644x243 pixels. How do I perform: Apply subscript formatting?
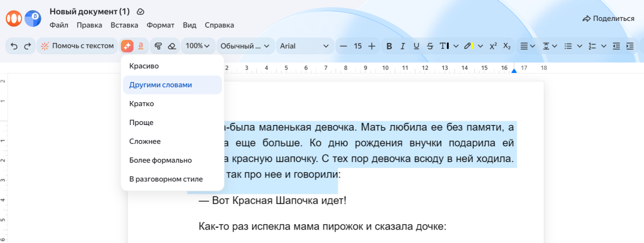(507, 46)
